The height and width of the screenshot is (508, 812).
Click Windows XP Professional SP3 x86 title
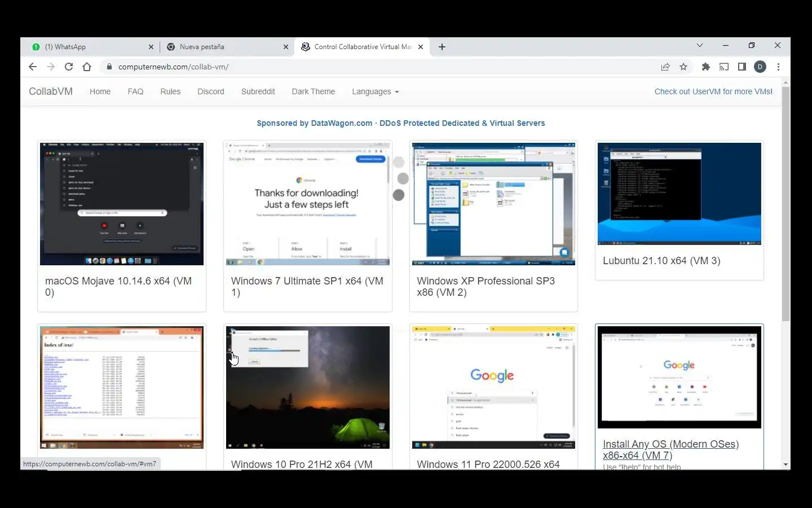tap(486, 287)
